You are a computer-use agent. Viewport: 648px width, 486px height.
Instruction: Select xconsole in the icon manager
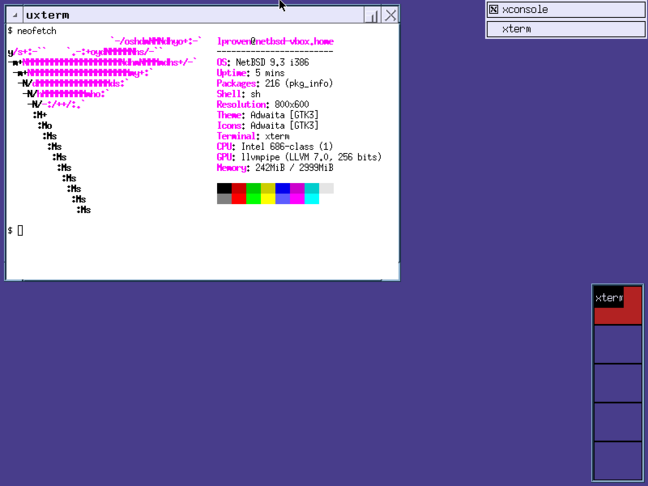pyautogui.click(x=566, y=10)
